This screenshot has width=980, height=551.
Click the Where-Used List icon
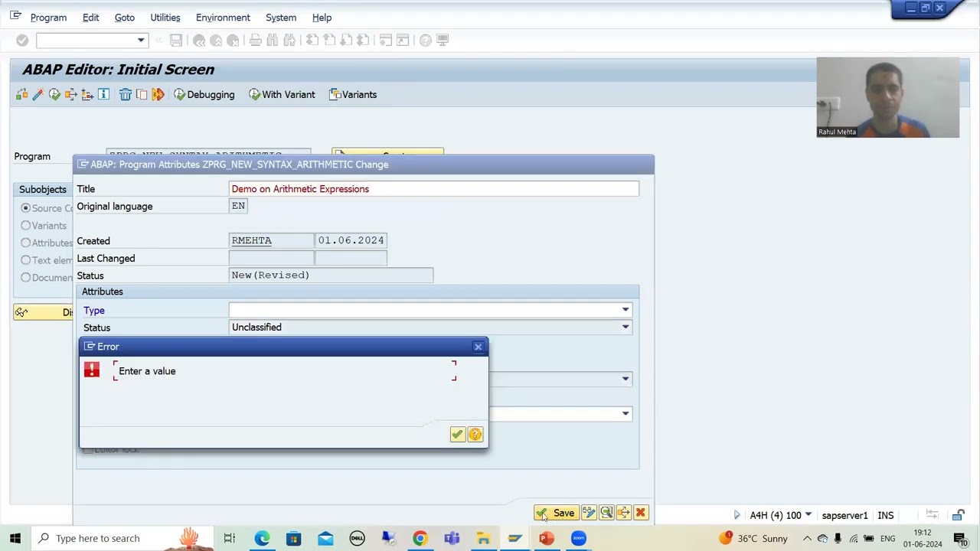71,95
